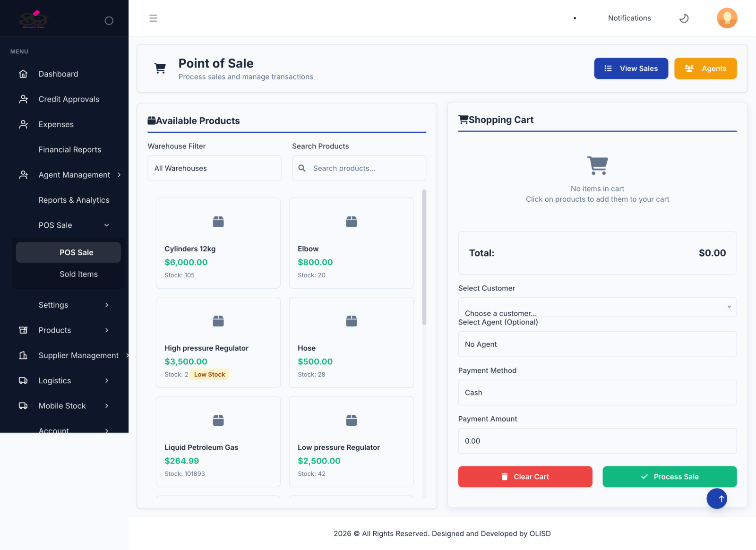Image resolution: width=756 pixels, height=550 pixels.
Task: Open Credit Approvals page
Action: pos(69,99)
